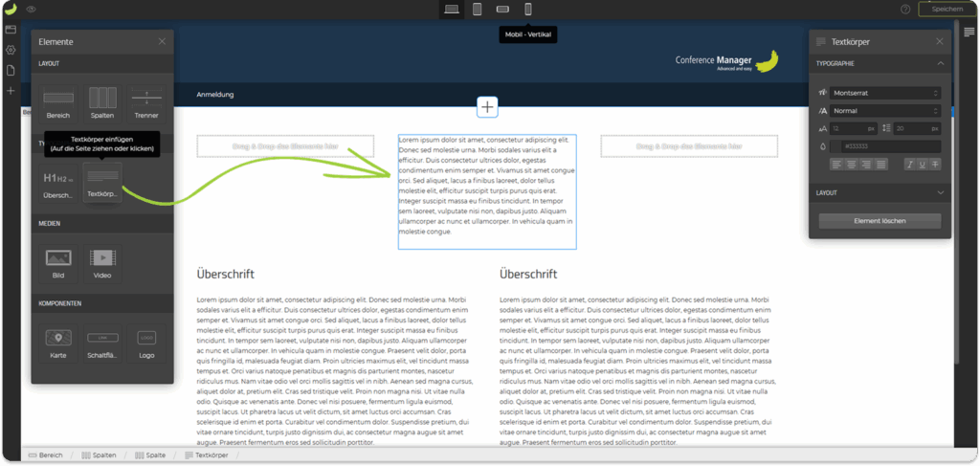Add the Video media element

[x=102, y=262]
